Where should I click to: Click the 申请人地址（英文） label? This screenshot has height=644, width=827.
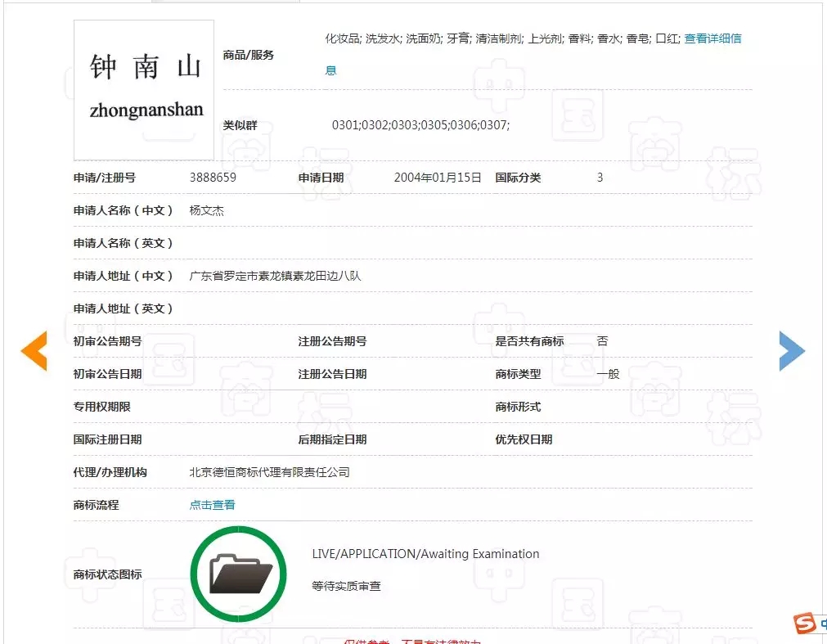point(123,308)
